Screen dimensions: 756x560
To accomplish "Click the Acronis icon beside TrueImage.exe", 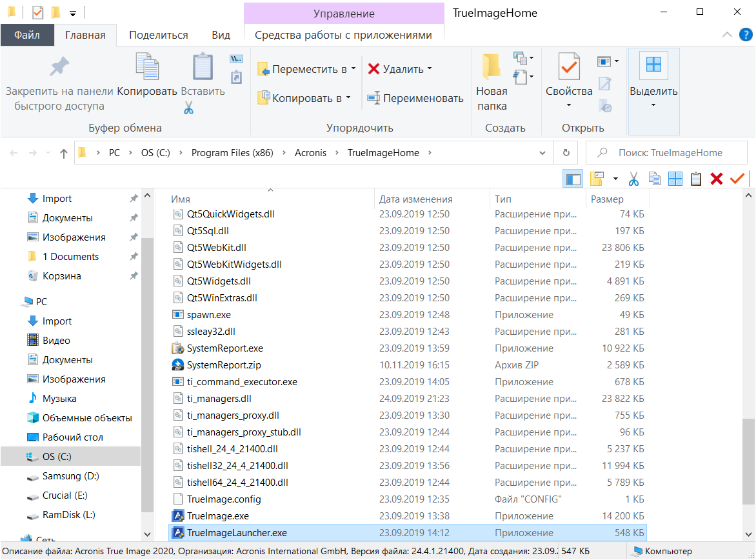I will tap(179, 515).
